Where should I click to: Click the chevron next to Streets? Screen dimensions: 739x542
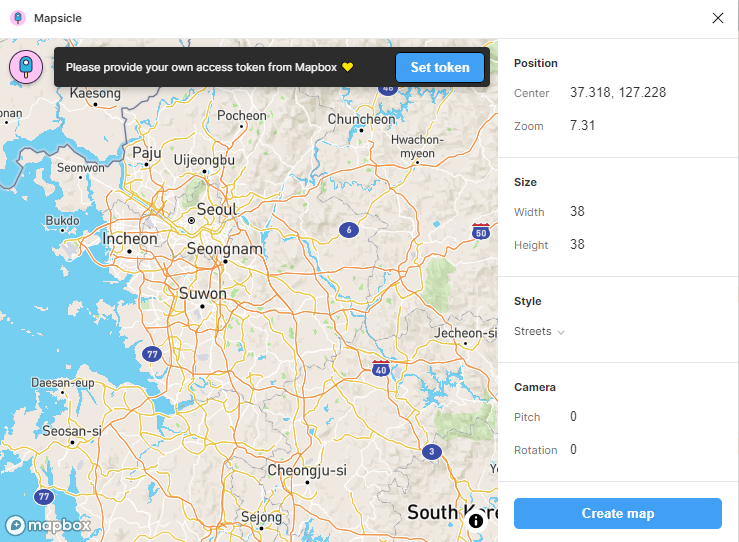[x=561, y=332]
